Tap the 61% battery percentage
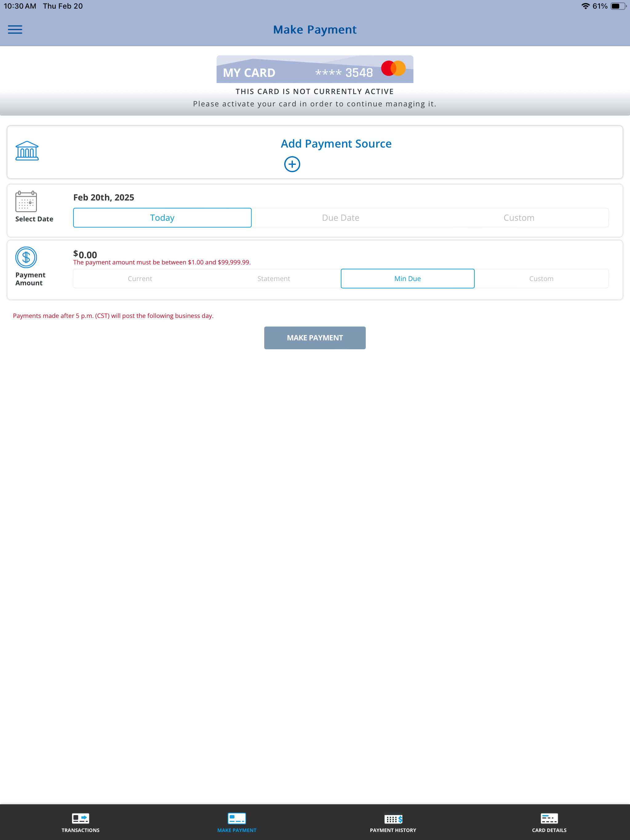 (x=600, y=6)
